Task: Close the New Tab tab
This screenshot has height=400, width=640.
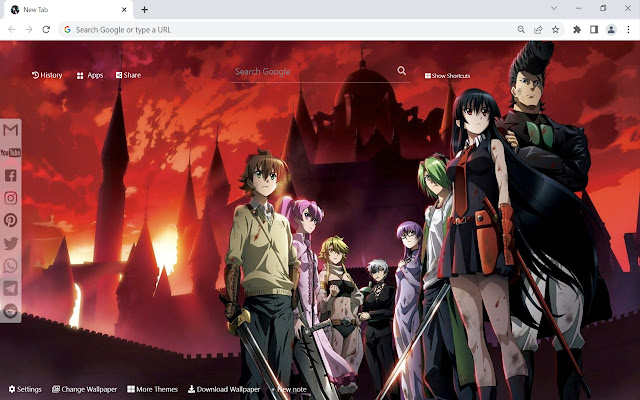Action: (124, 9)
